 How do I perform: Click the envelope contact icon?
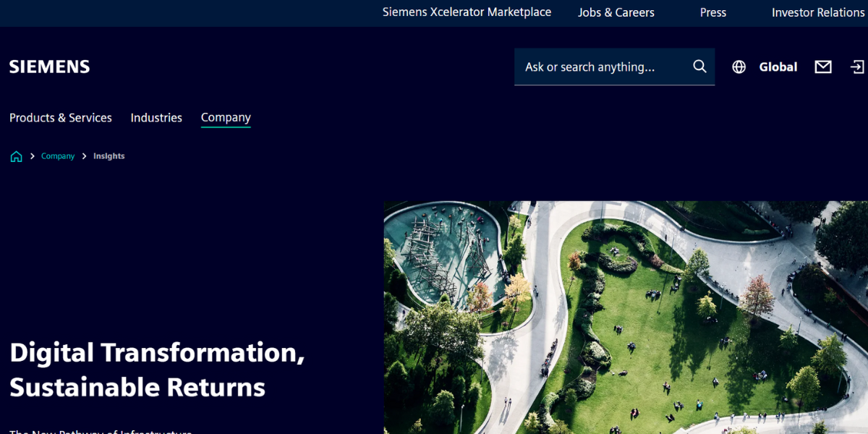pos(822,66)
